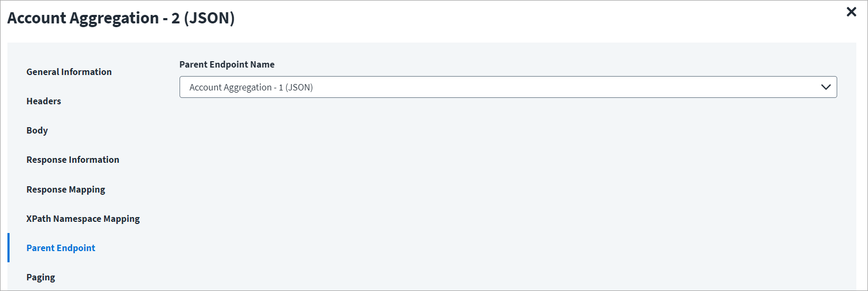The height and width of the screenshot is (291, 868).
Task: Click the selected value Account Aggregation - 1 (JSON)
Action: click(251, 87)
